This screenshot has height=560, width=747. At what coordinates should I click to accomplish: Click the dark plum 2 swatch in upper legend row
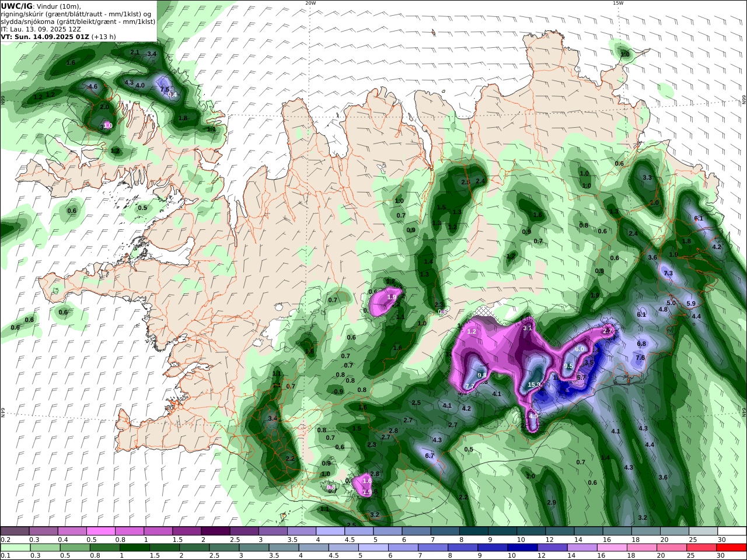pyautogui.click(x=215, y=531)
